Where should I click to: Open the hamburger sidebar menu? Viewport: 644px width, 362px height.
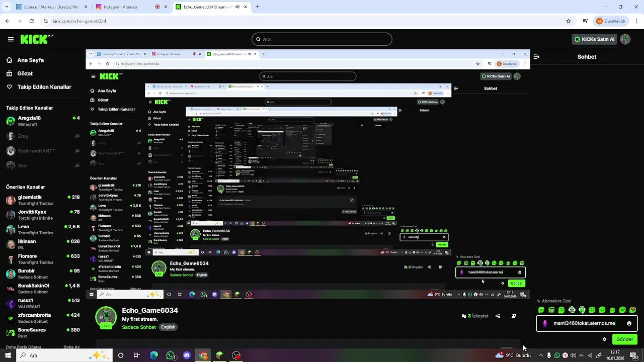point(11,39)
